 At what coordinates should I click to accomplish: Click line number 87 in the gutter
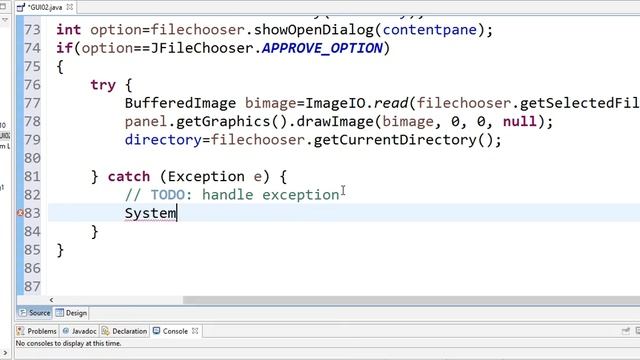(x=33, y=287)
